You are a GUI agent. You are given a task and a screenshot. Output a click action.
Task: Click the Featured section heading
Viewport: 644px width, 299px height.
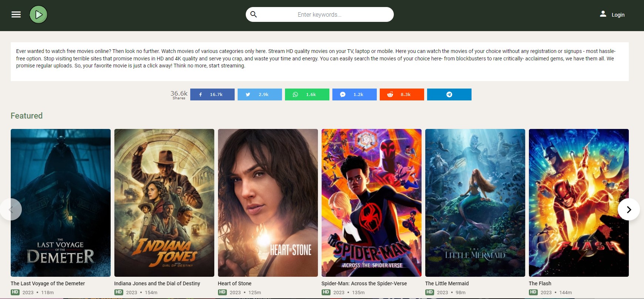pyautogui.click(x=27, y=116)
